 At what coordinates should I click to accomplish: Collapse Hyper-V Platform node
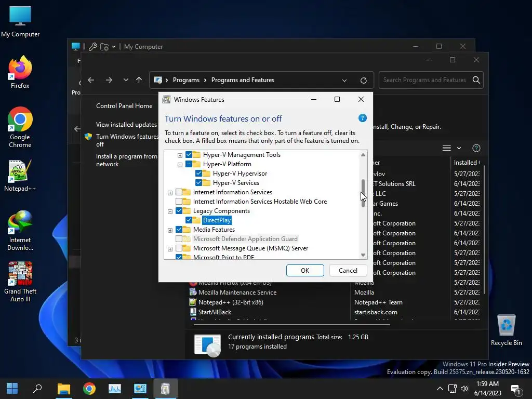180,165
